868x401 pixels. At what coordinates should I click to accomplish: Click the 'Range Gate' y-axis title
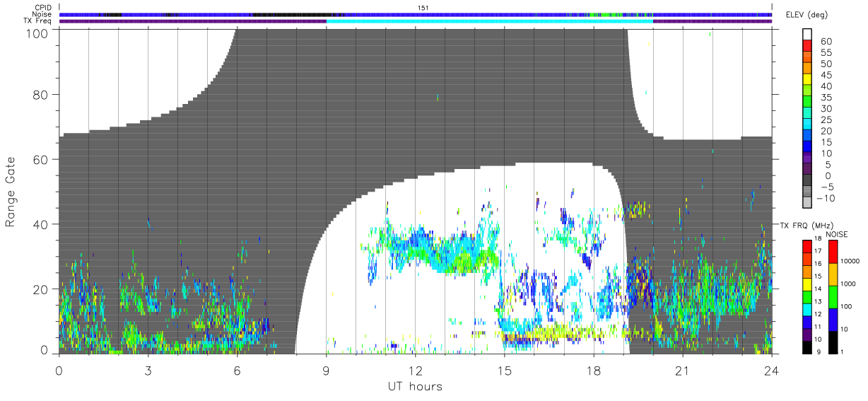11,192
